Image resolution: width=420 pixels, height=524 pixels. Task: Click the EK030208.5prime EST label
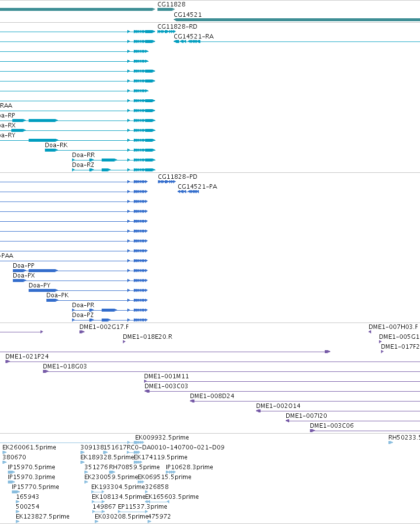121,516
